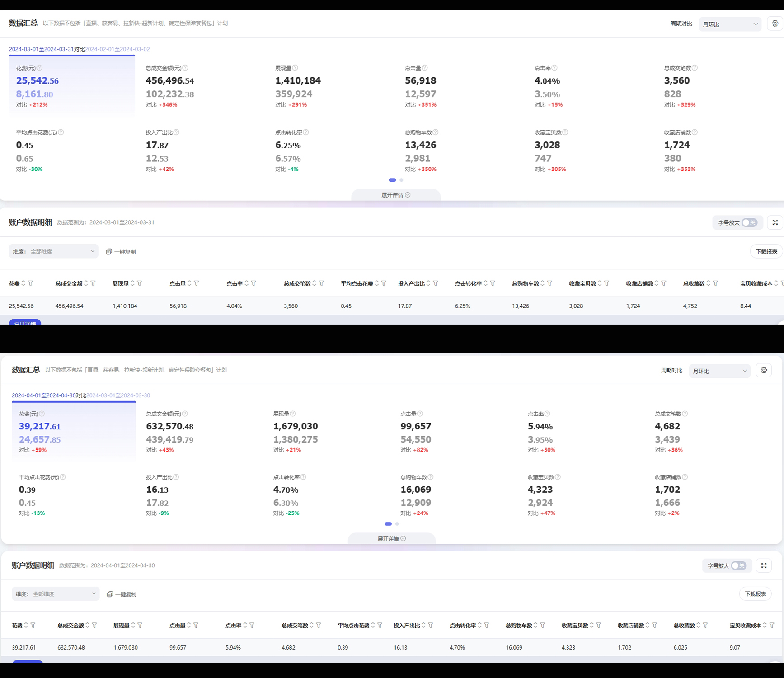Click 一键复制 in the April account details

pyautogui.click(x=122, y=594)
